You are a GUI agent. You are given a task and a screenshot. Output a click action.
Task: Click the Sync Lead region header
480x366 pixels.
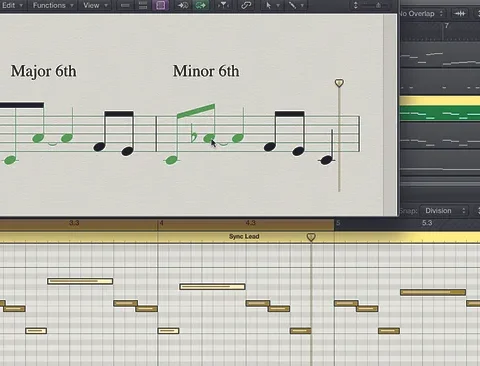pyautogui.click(x=244, y=236)
